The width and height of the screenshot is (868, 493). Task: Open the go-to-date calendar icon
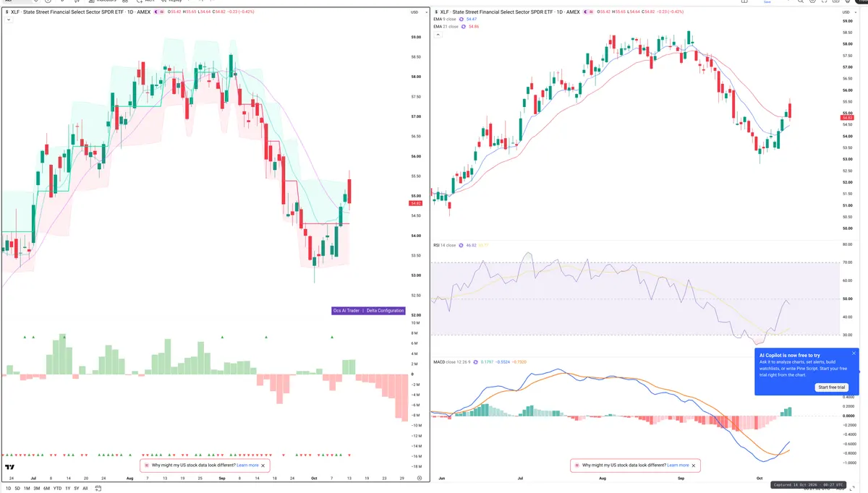tap(98, 489)
